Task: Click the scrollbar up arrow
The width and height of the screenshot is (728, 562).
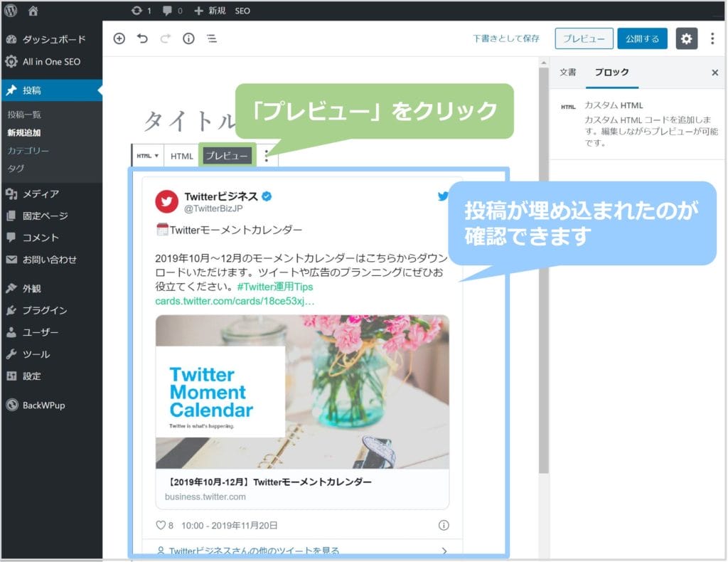Action: (x=544, y=62)
